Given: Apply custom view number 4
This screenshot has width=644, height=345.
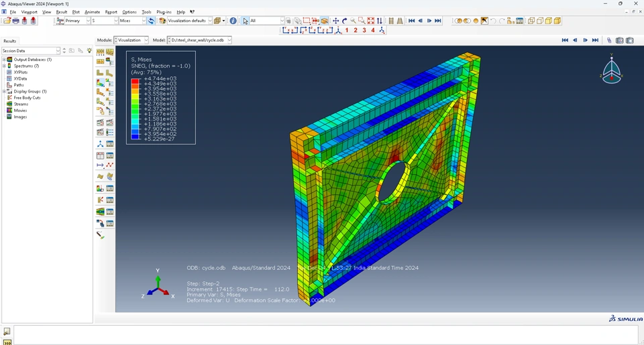Looking at the screenshot, I should (x=373, y=30).
